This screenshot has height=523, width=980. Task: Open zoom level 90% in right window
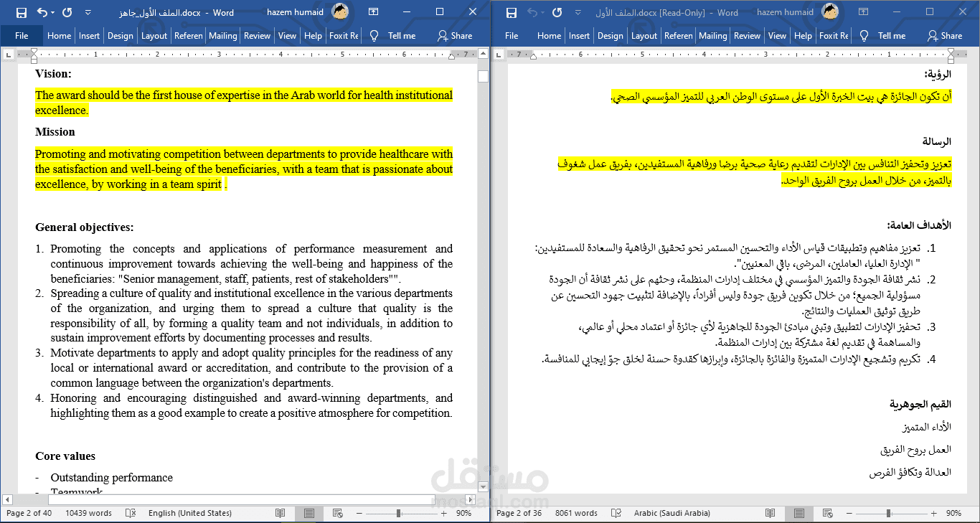(x=953, y=513)
